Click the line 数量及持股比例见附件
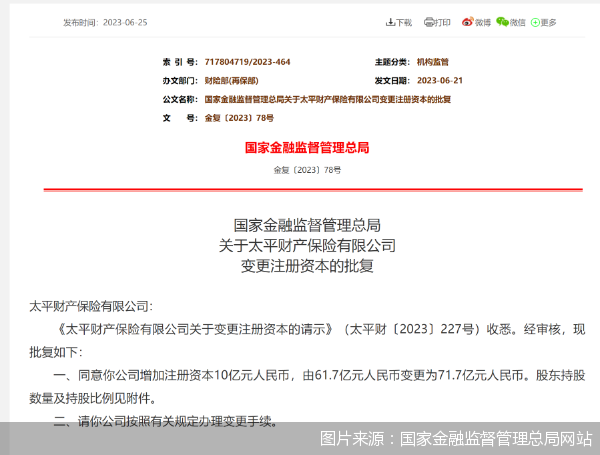The width and height of the screenshot is (600, 455). (x=93, y=398)
